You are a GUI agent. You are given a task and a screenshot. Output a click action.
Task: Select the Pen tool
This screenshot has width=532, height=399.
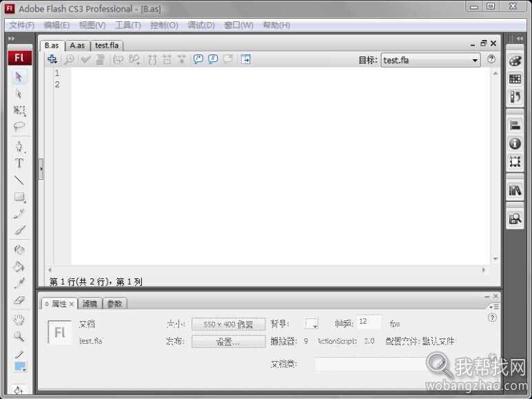coord(19,147)
